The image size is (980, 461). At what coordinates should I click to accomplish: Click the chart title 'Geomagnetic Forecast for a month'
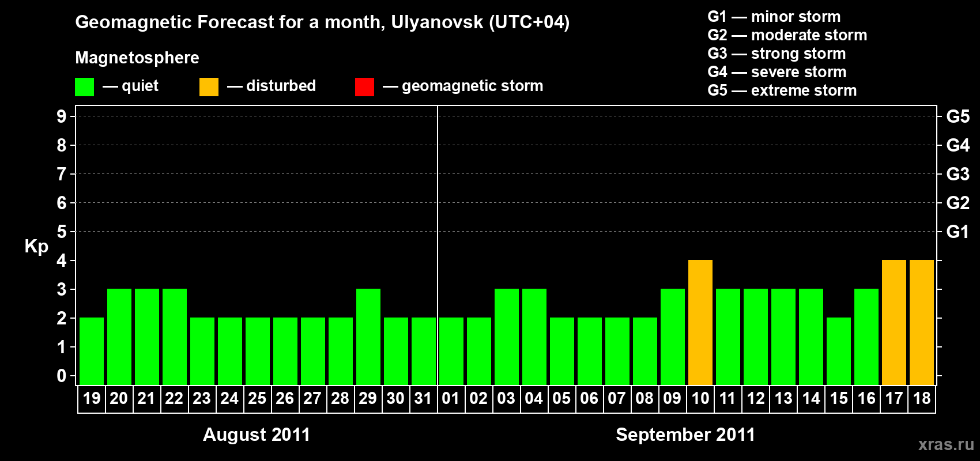(x=230, y=22)
